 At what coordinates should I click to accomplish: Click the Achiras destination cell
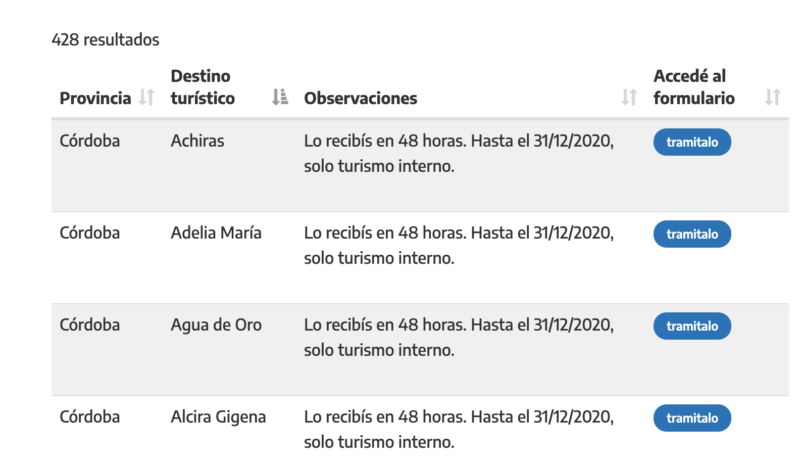197,141
